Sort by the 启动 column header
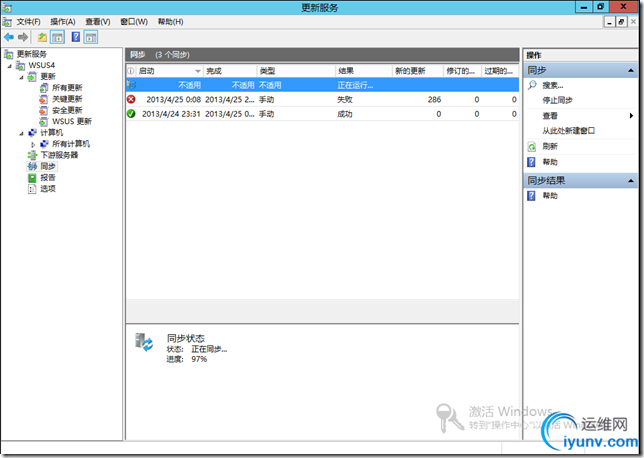 pos(169,71)
